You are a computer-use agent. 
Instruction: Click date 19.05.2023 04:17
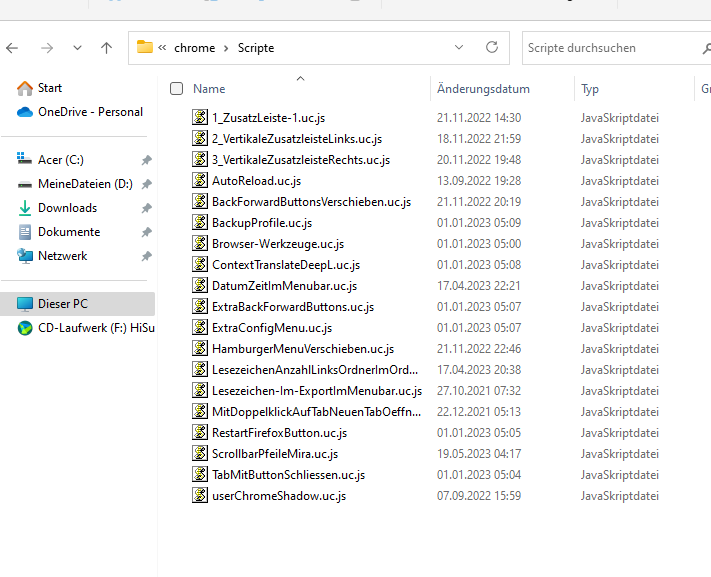click(x=479, y=454)
